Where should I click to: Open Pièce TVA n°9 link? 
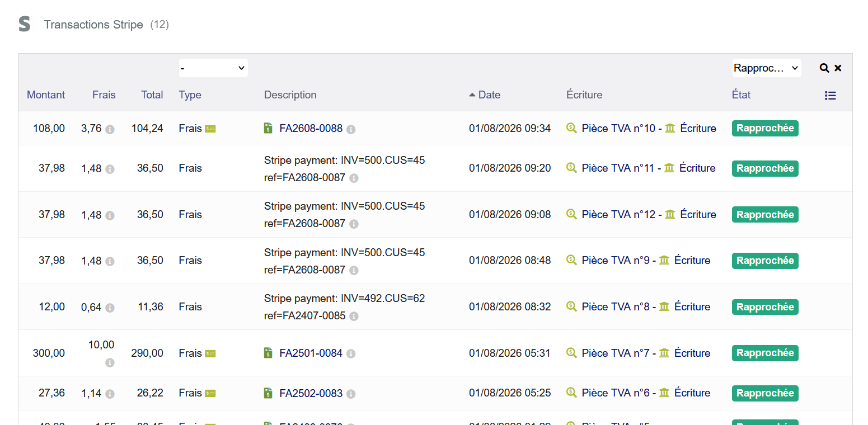[616, 260]
